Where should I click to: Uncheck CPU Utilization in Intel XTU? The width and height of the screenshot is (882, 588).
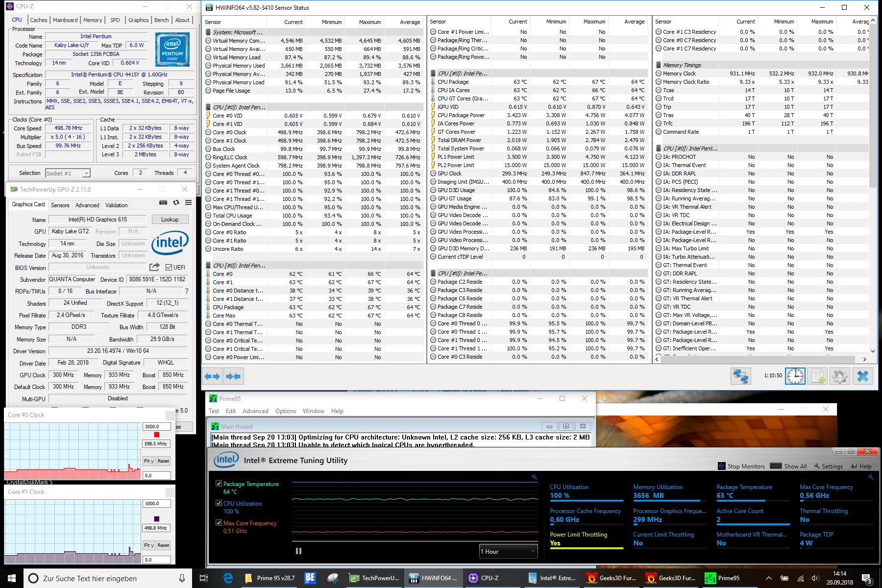pos(219,503)
